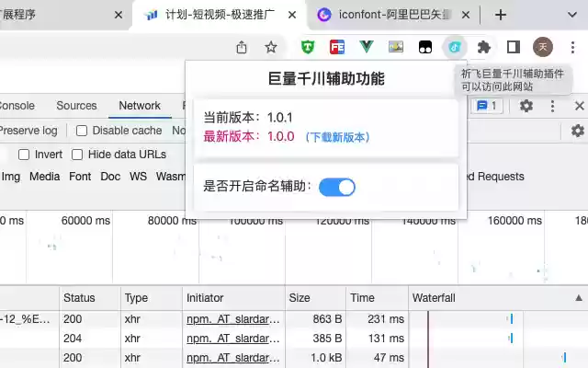Click the 47 ms time cell
588x368 pixels.
pos(389,358)
